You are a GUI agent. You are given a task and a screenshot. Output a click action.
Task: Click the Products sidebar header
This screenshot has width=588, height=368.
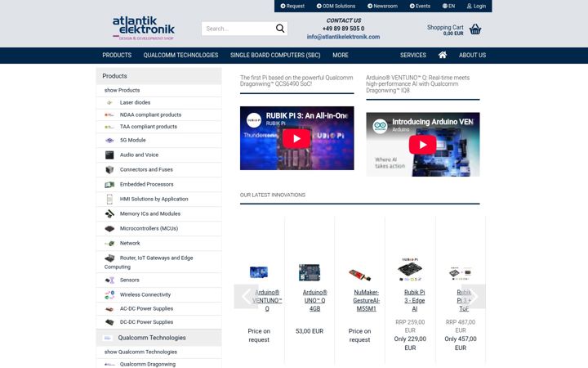point(158,76)
